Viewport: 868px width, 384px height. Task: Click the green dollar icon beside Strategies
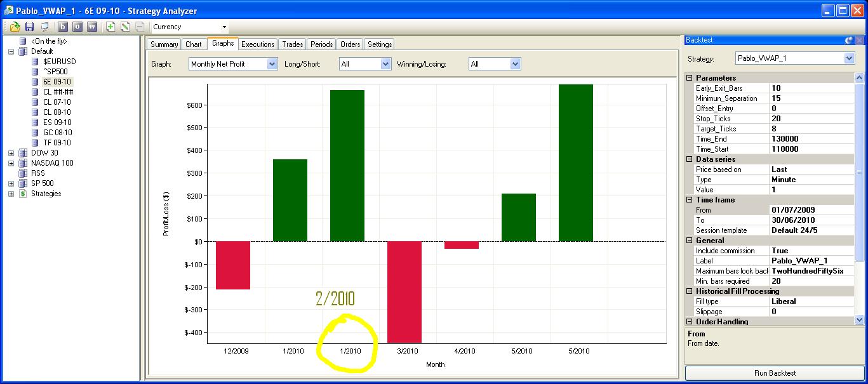click(x=23, y=194)
